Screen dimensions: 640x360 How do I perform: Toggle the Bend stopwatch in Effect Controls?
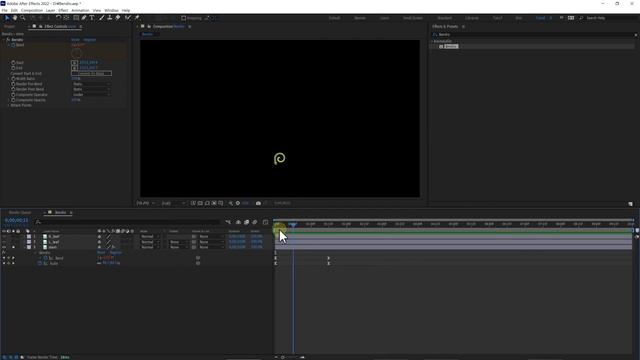tap(13, 45)
